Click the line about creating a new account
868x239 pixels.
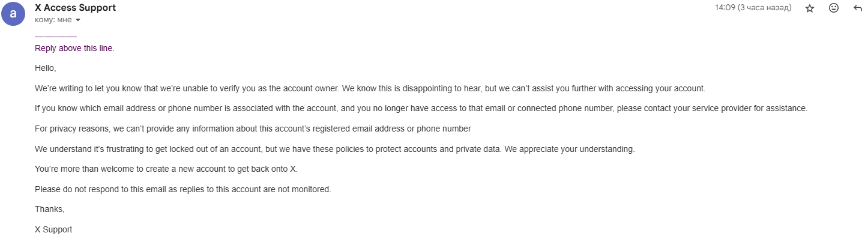(166, 169)
